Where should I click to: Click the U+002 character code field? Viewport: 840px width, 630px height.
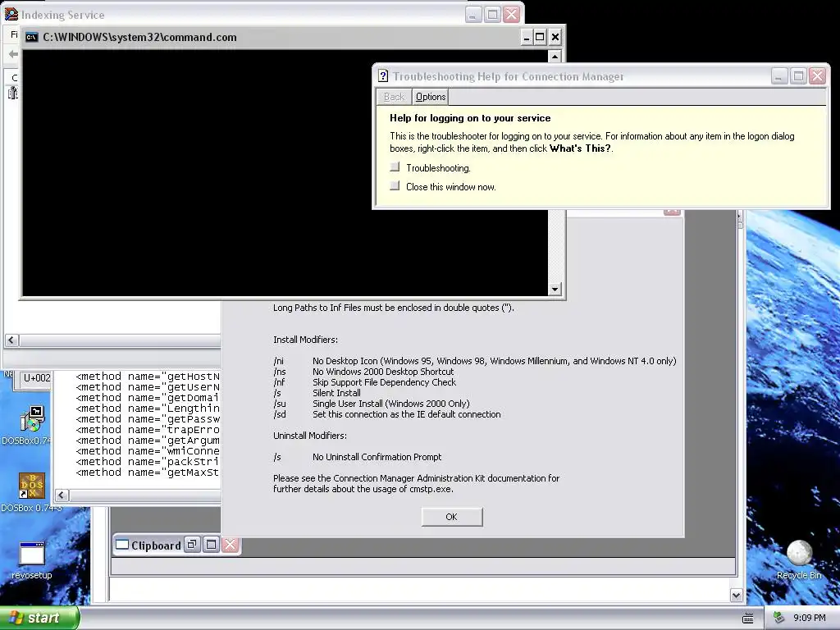click(x=36, y=377)
